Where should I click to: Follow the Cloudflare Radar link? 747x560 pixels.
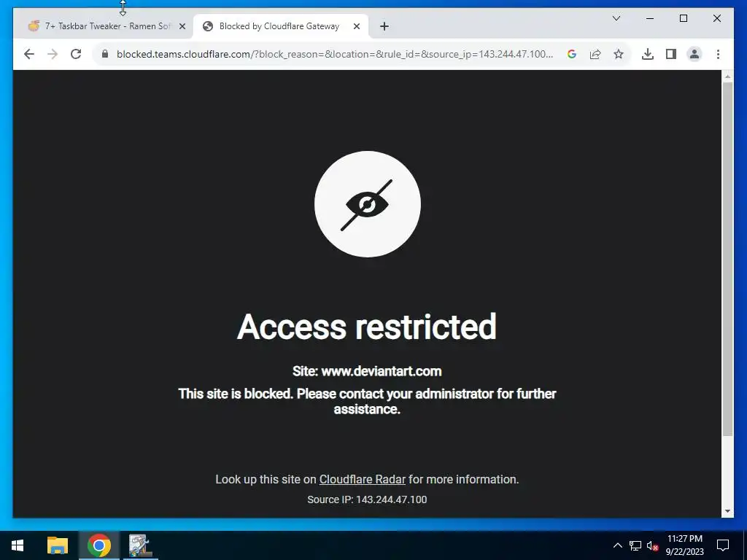coord(362,480)
